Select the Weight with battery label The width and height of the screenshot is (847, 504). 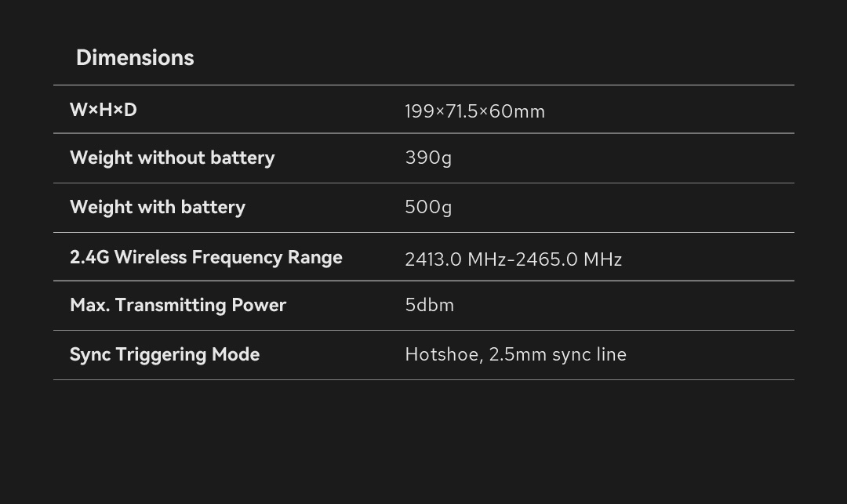(x=158, y=207)
